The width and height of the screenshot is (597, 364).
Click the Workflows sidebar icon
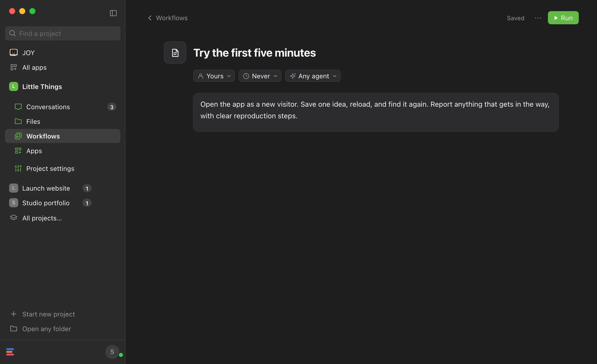click(x=18, y=136)
